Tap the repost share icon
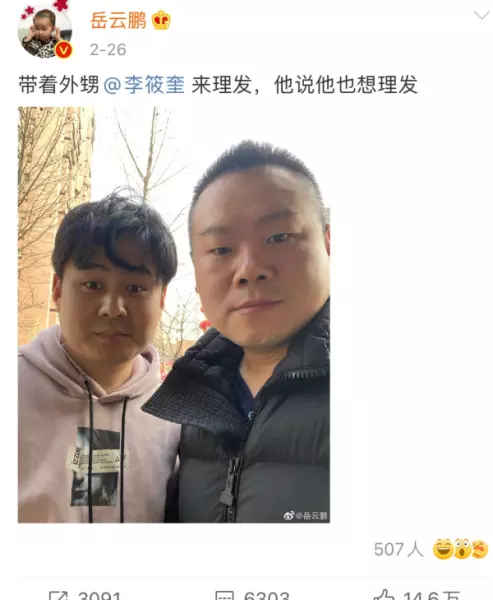The height and width of the screenshot is (600, 493). coord(58,595)
